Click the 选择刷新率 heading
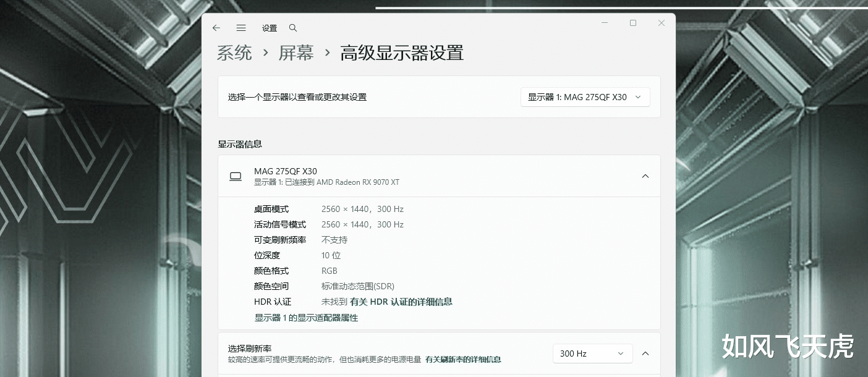This screenshot has width=868, height=377. coord(250,349)
